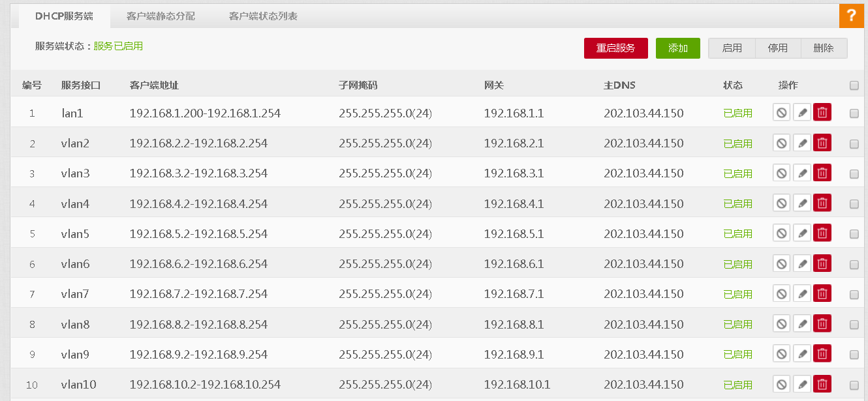Delete the vlan10 entry via its trash icon
Screen dimensions: 868x401
(x=822, y=384)
